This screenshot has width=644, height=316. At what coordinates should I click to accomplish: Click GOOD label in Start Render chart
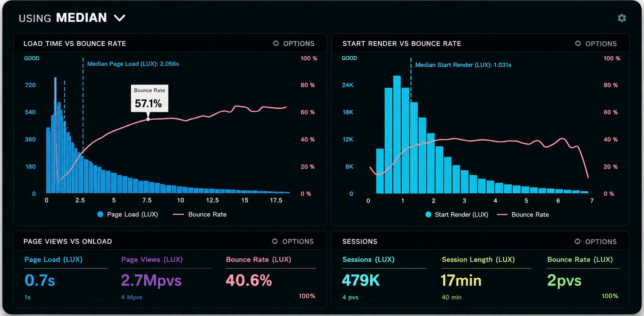[x=349, y=58]
